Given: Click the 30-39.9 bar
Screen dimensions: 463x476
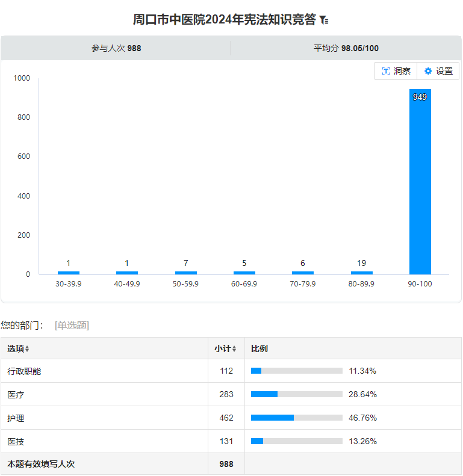Looking at the screenshot, I should pos(69,273).
